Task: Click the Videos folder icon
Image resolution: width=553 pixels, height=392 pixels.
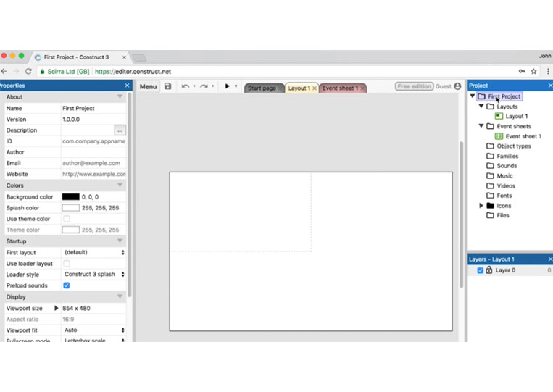Action: point(490,185)
